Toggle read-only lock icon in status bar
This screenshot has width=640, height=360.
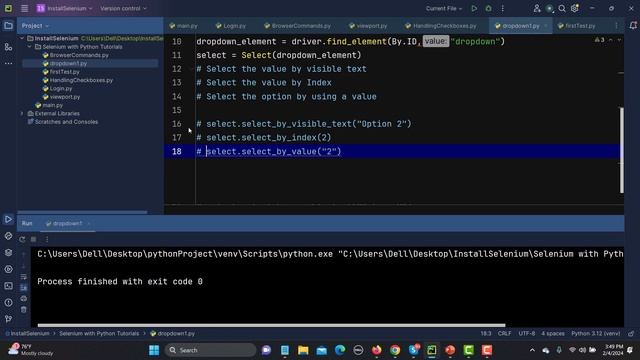click(631, 333)
